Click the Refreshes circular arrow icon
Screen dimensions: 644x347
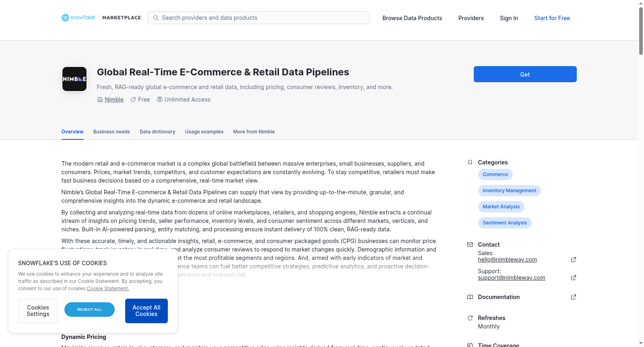(470, 318)
